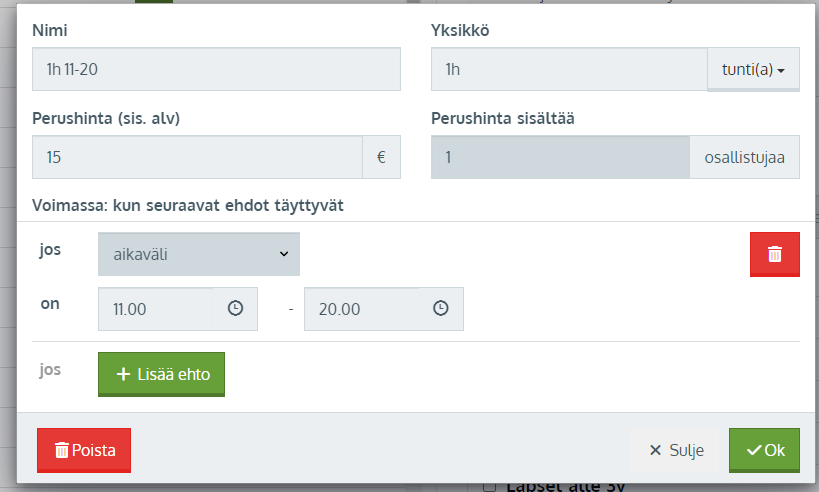
Task: Click the plus icon in Lisää ehto
Action: 123,374
